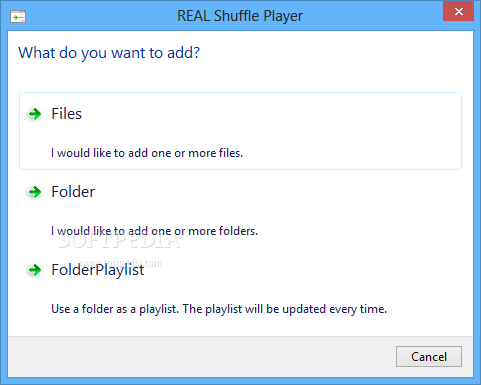Click the 'playlist will be updated every time' text
The image size is (481, 385).
click(296, 309)
